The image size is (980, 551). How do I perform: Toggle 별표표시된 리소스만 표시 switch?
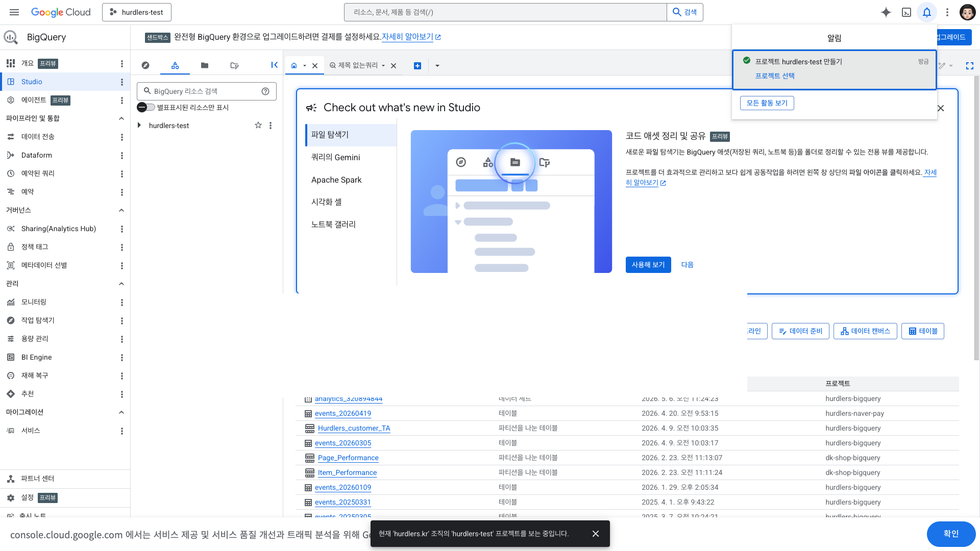click(146, 107)
